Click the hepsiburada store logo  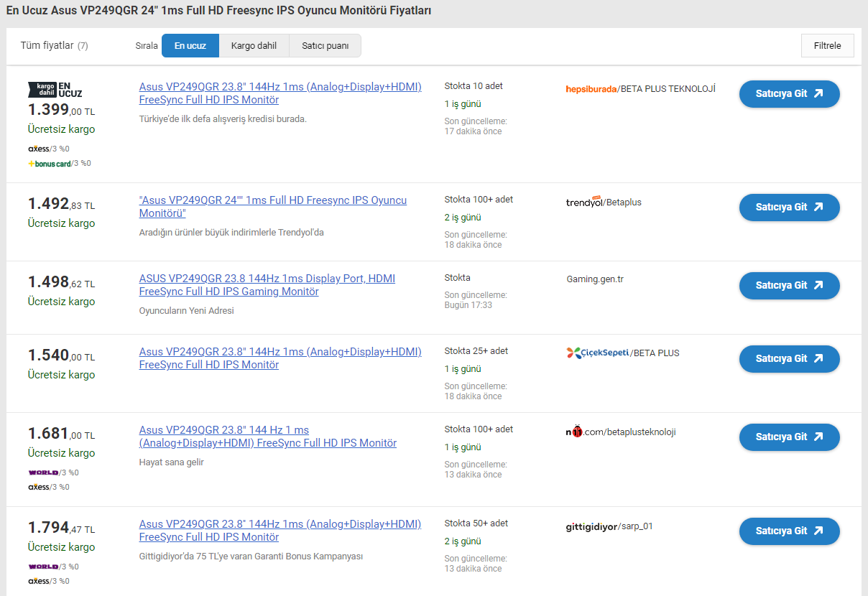[x=591, y=89]
